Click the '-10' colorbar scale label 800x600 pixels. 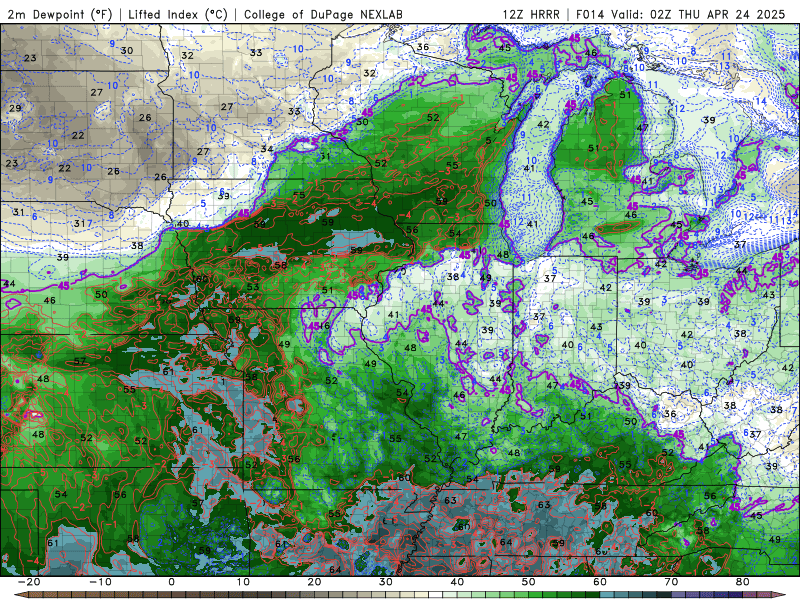coord(100,582)
